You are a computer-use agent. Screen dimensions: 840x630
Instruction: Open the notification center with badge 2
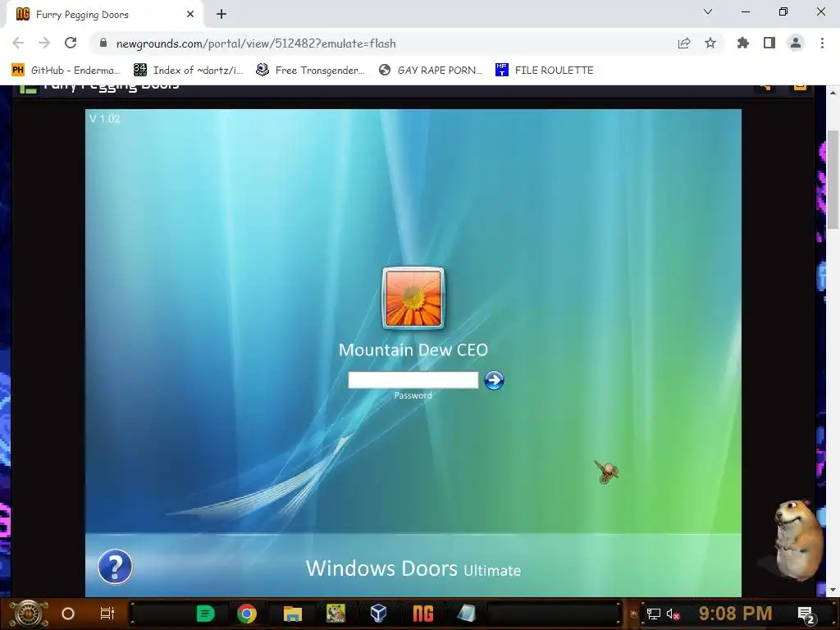click(806, 614)
